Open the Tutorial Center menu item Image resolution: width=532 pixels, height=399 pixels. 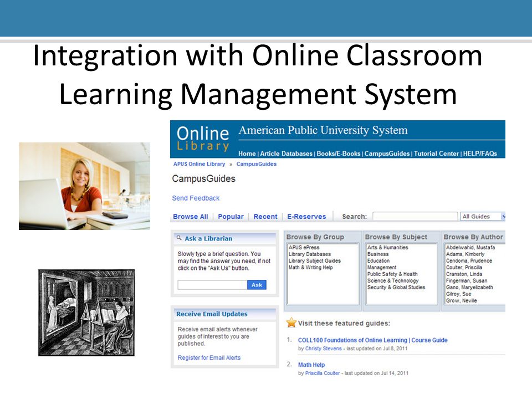click(436, 154)
